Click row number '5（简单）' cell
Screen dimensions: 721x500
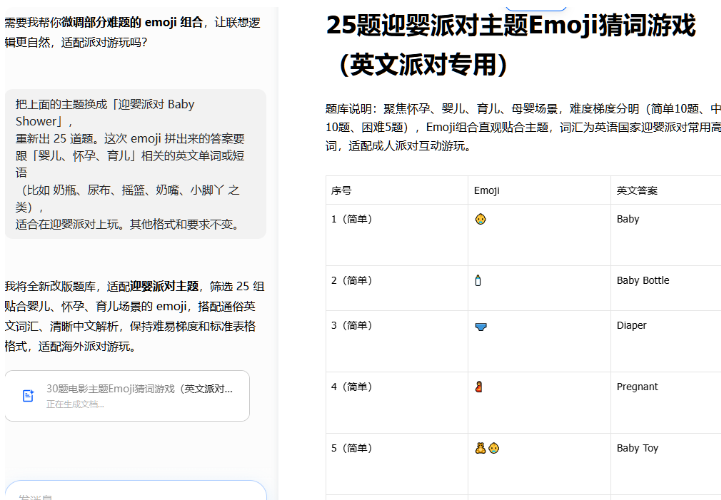(397, 464)
